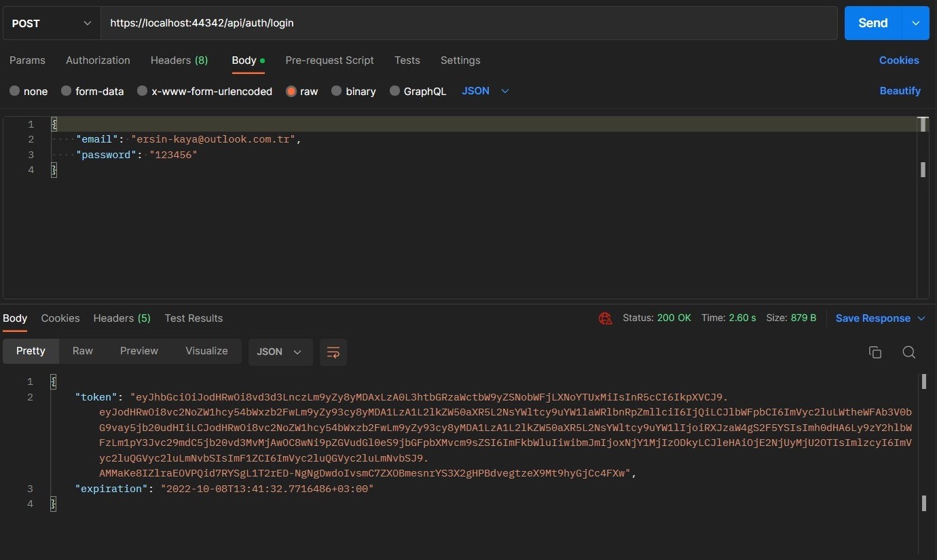
Task: Select form-data as body type
Action: (92, 91)
